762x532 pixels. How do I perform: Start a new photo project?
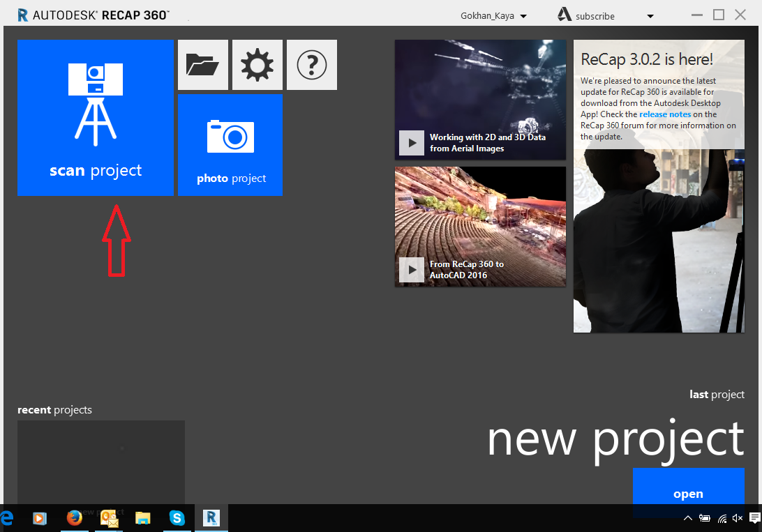(230, 145)
